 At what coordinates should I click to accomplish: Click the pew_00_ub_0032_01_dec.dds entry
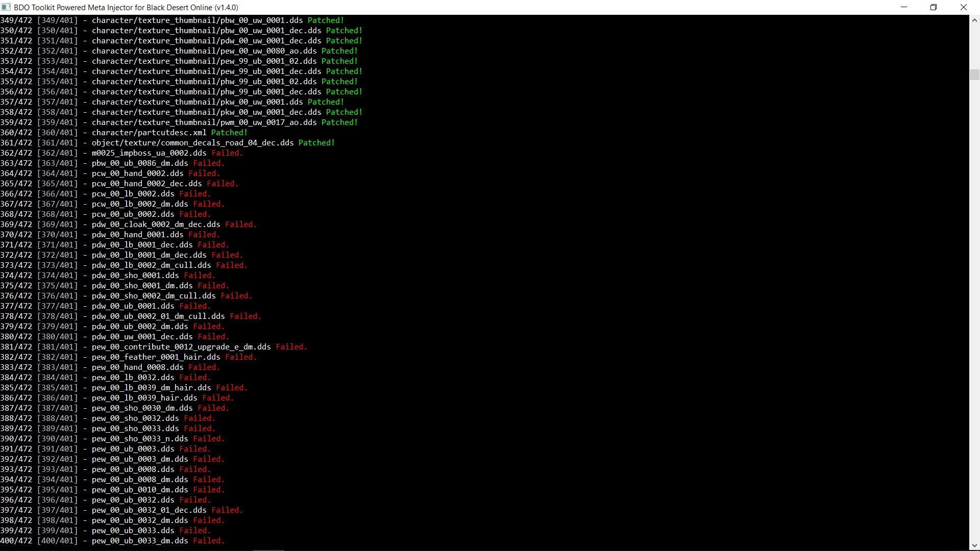pyautogui.click(x=149, y=510)
